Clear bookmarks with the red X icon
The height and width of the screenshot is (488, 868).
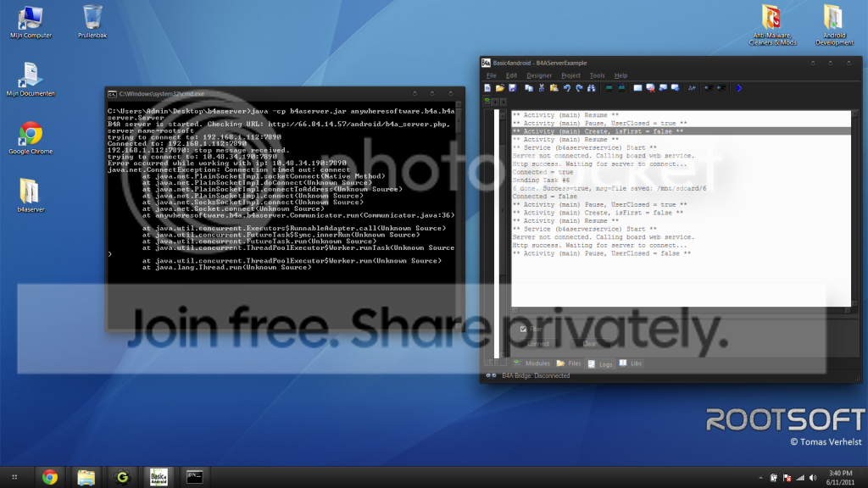650,88
